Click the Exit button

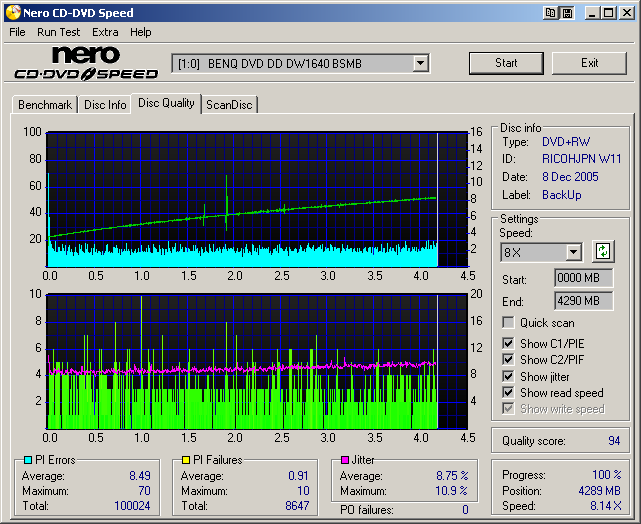click(x=589, y=63)
